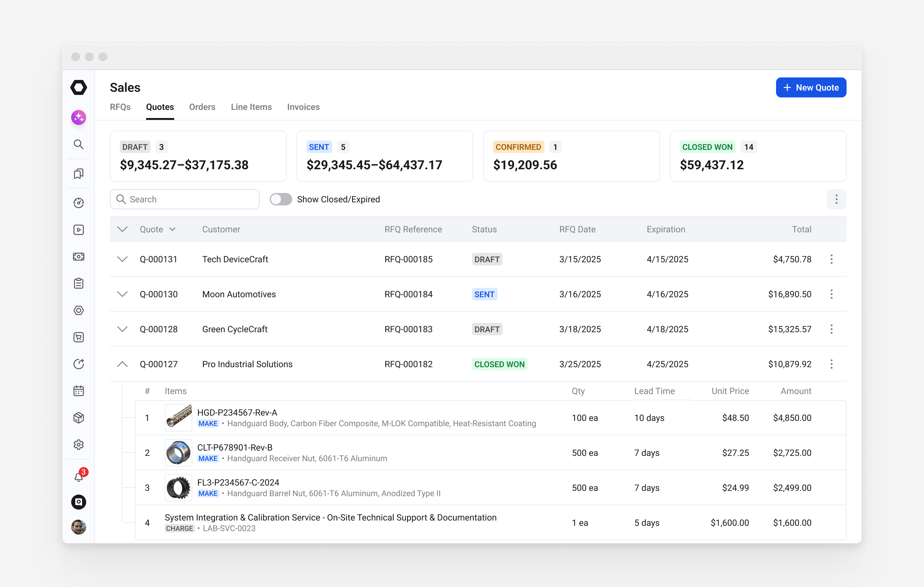
Task: Open the package box icon in sidebar
Action: (x=78, y=418)
